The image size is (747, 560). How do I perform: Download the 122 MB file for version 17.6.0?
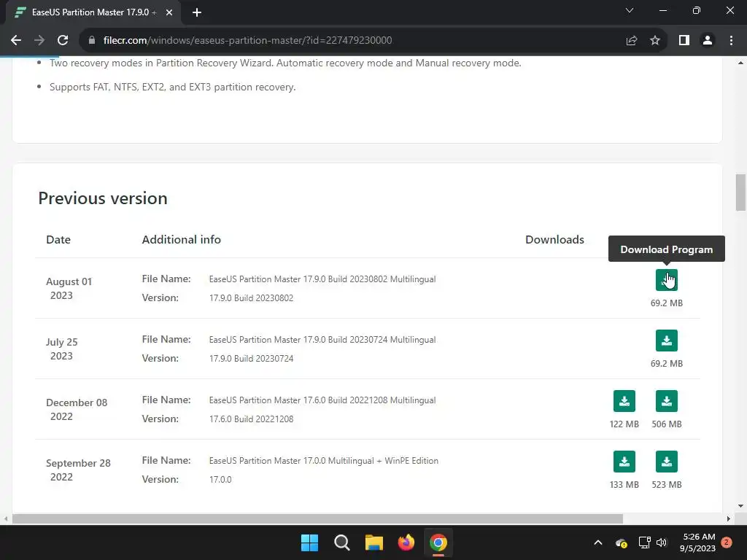[x=624, y=401]
